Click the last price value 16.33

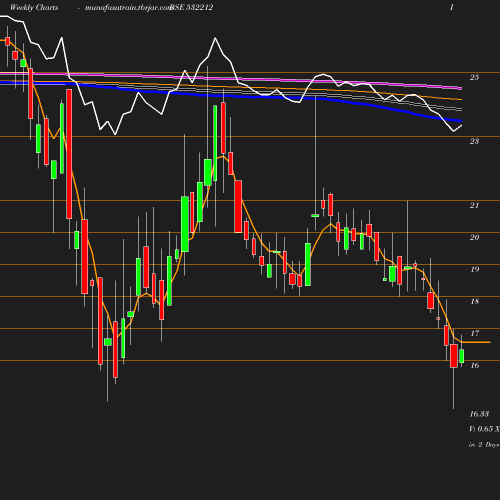pos(479,414)
